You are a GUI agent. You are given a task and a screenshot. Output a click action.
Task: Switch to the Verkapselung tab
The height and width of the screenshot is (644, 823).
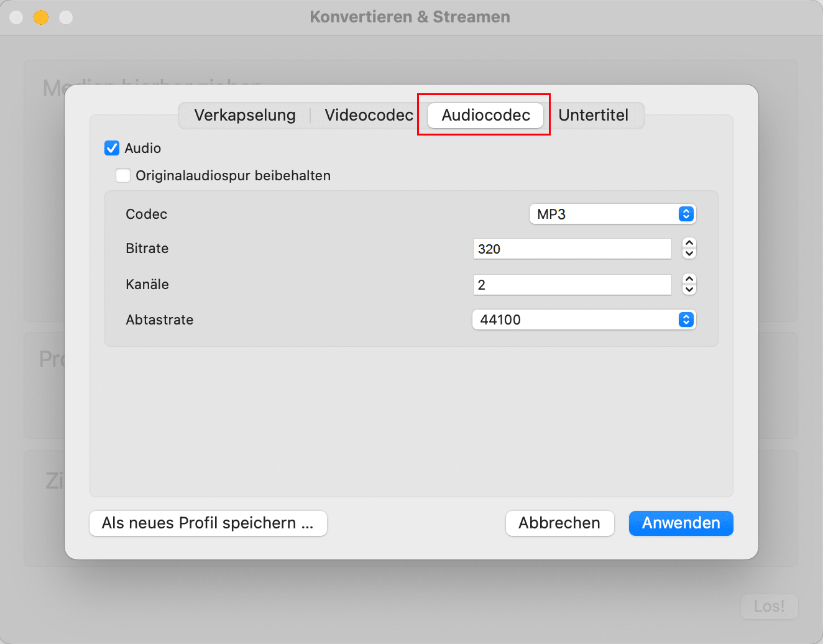click(x=245, y=115)
